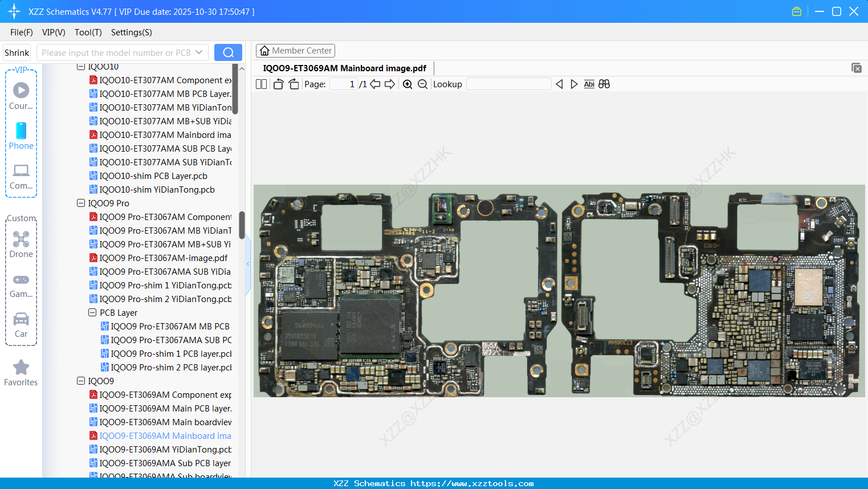Click the Member Center button
Image resolution: width=868 pixels, height=489 pixels.
point(295,50)
